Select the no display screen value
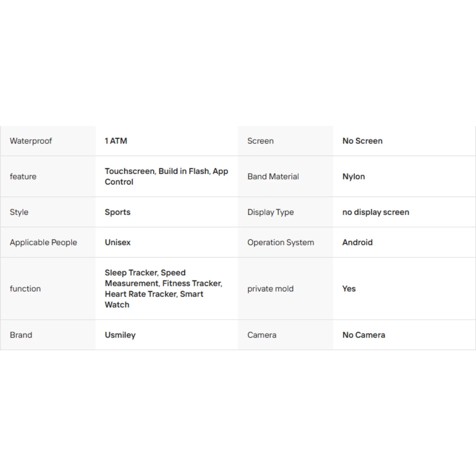Screen dimensions: 476x476 click(x=376, y=212)
